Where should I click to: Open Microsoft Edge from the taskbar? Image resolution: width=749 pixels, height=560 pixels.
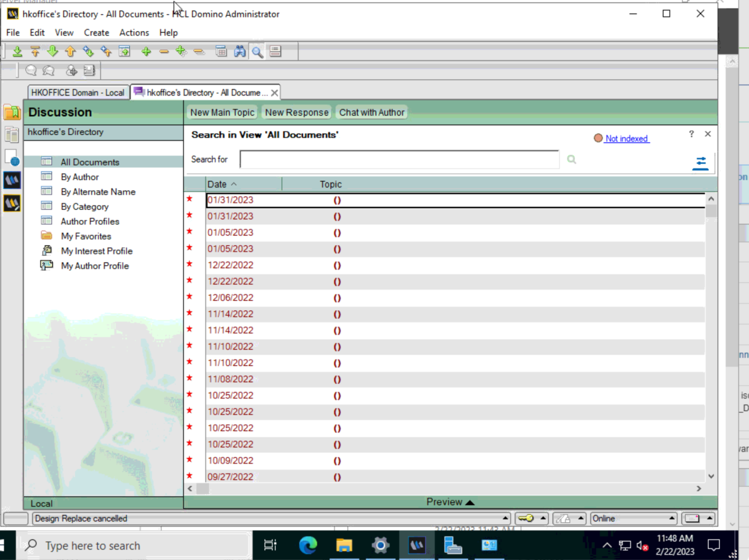pyautogui.click(x=308, y=545)
